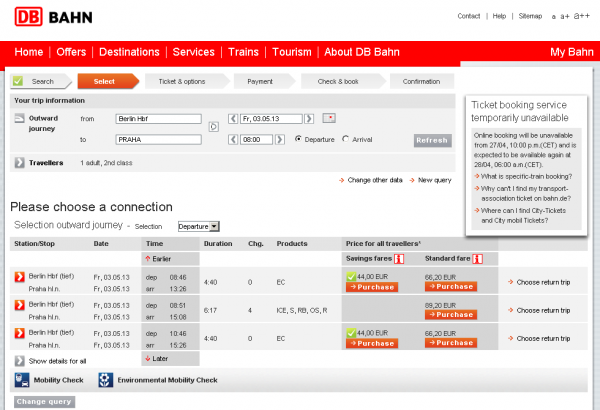Click Environmental Mobility Check icon
Screen dimensions: 600x410
pyautogui.click(x=106, y=380)
